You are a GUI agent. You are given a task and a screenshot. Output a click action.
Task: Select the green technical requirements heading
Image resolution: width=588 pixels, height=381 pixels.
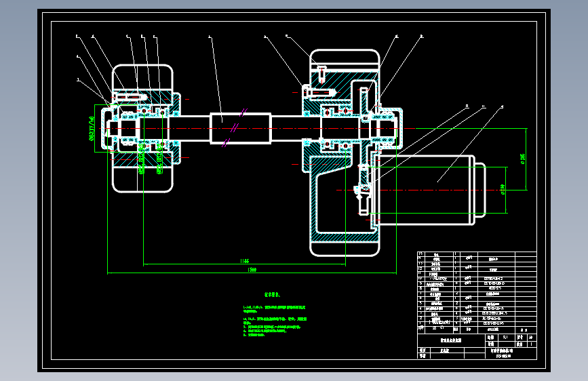(x=272, y=295)
